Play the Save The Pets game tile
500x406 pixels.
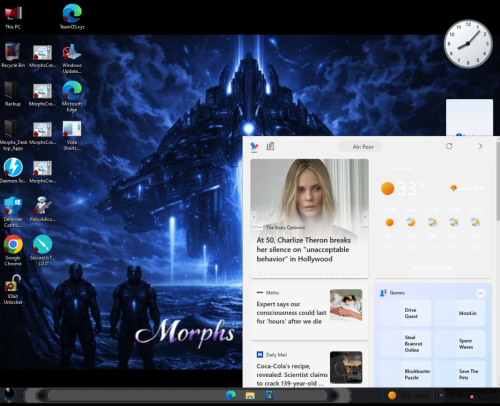click(460, 374)
